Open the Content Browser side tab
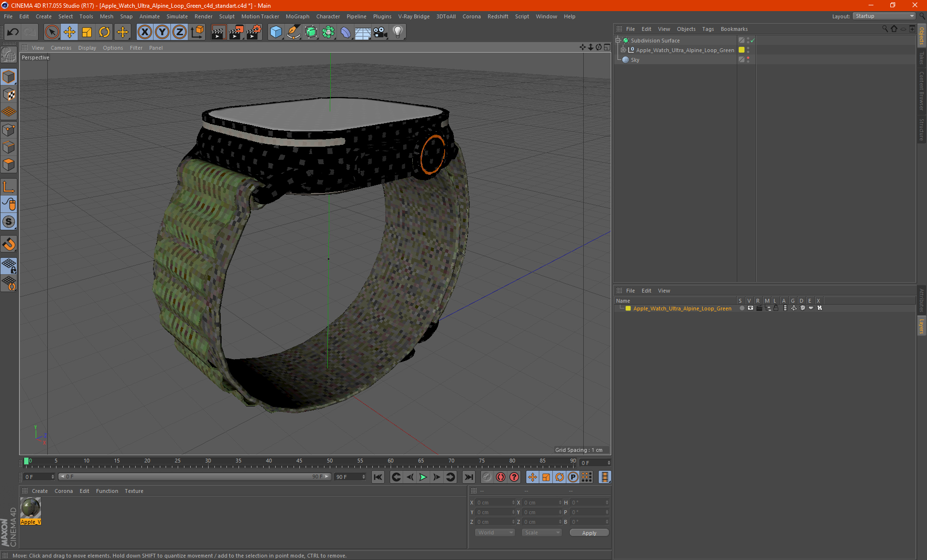The width and height of the screenshot is (927, 560). click(x=921, y=91)
